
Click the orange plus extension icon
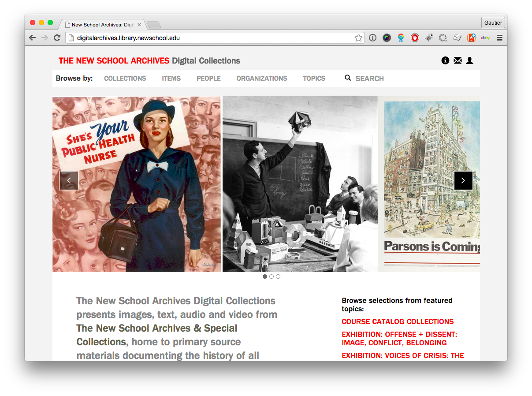click(471, 38)
